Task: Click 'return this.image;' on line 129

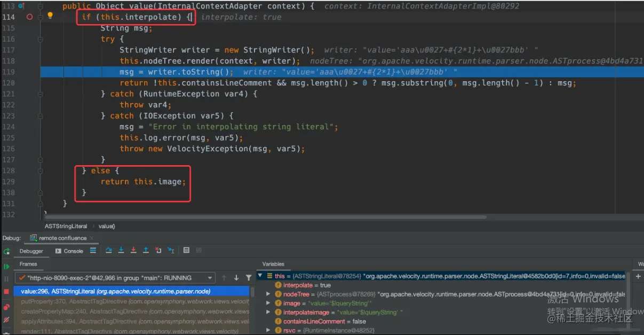Action: click(143, 182)
